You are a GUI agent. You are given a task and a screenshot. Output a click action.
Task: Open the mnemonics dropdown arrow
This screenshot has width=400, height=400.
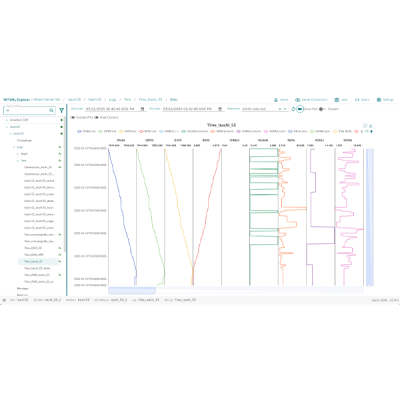tap(285, 109)
